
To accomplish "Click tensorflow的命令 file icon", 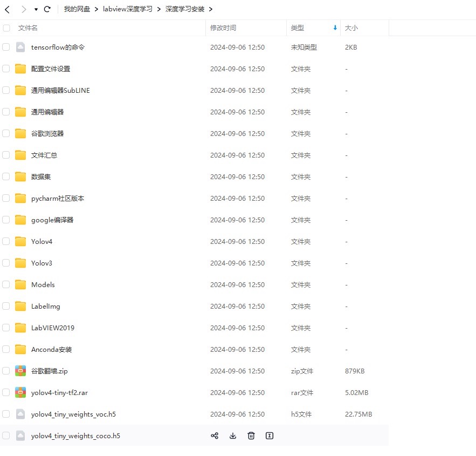I will click(x=20, y=47).
